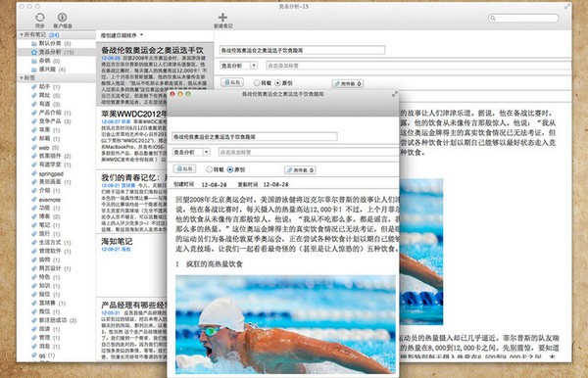Image resolution: width=588 pixels, height=378 pixels.
Task: Select the 苹果 tag
Action: point(45,129)
